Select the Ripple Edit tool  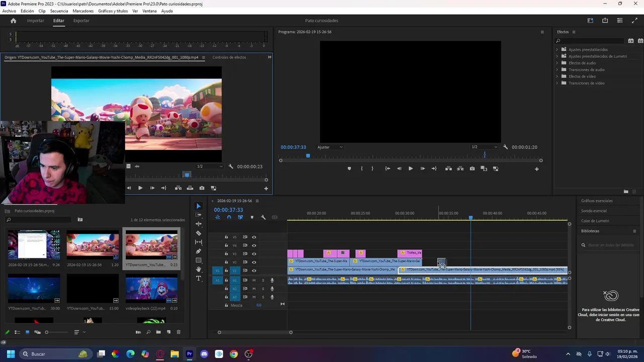click(198, 224)
